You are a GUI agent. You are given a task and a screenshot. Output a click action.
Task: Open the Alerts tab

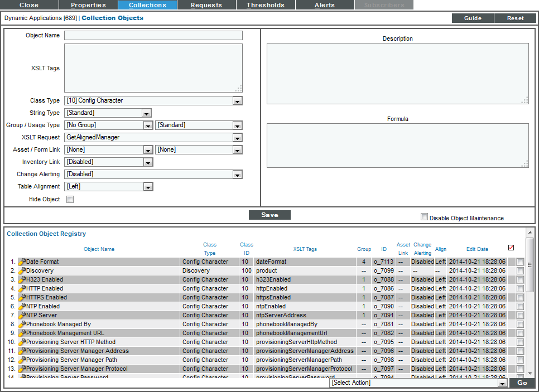point(324,4)
